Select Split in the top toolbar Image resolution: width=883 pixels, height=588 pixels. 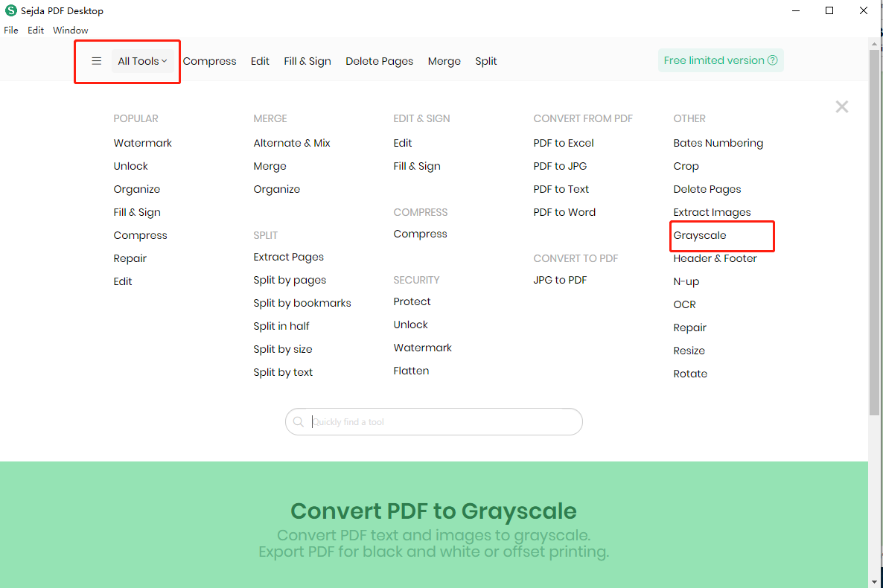[486, 61]
